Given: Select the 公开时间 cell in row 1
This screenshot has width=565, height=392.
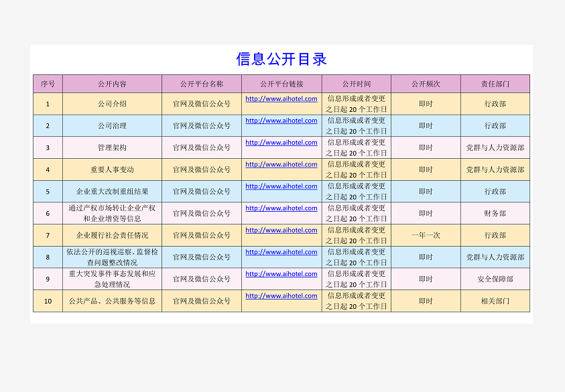Looking at the screenshot, I should [x=357, y=104].
